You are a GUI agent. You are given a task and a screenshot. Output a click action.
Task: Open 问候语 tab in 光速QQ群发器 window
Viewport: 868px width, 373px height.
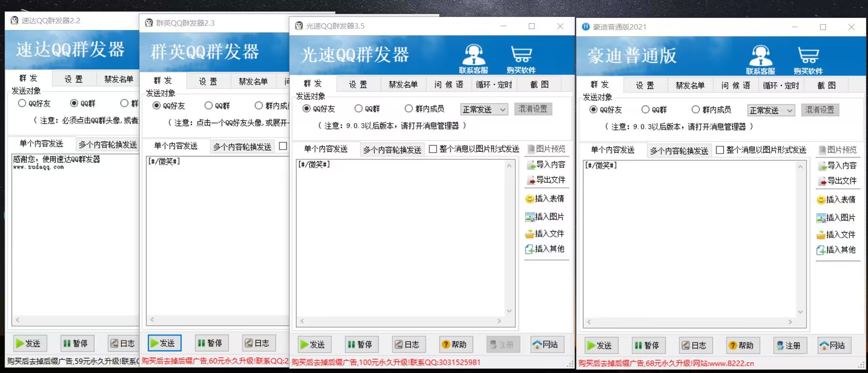click(449, 84)
